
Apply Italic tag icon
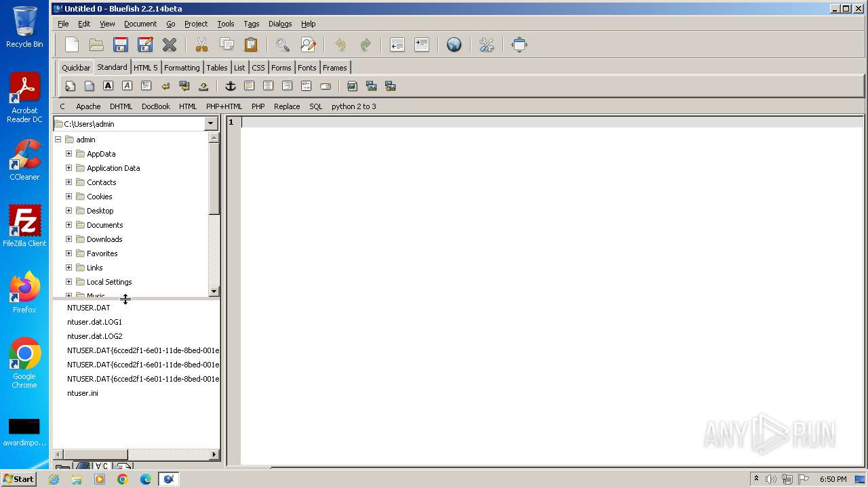127,86
